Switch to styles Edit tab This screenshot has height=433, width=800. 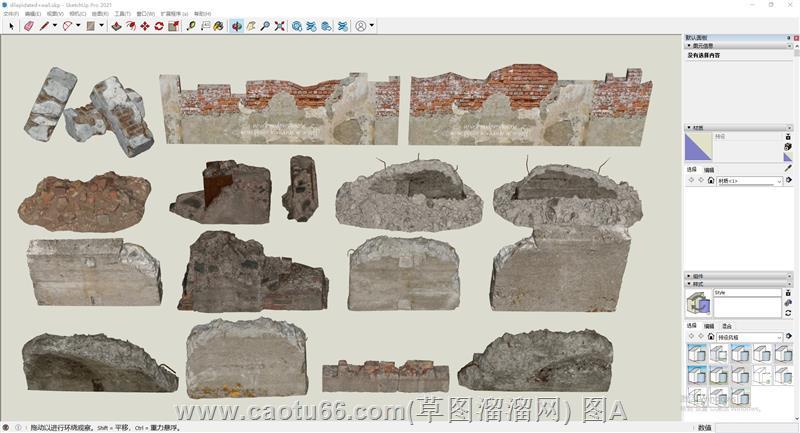[709, 326]
